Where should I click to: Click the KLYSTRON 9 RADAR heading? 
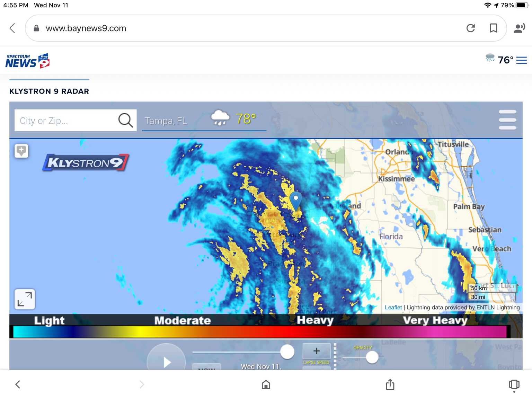49,91
